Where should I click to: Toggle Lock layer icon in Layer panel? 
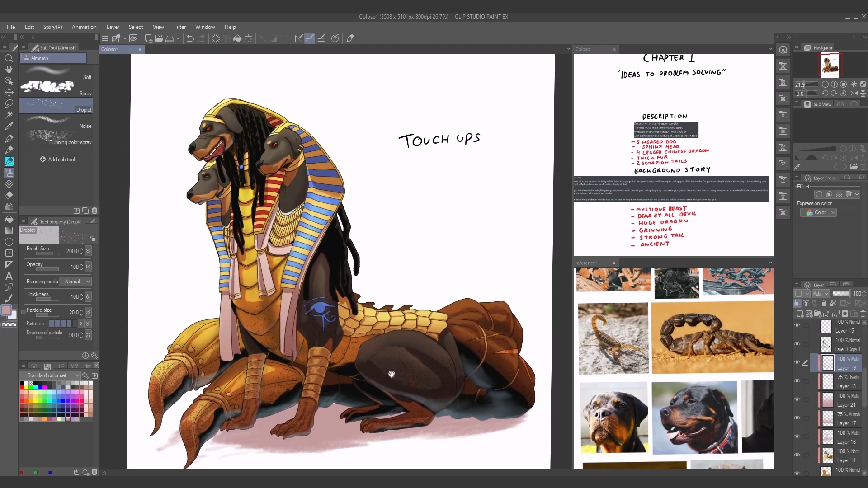pyautogui.click(x=824, y=304)
